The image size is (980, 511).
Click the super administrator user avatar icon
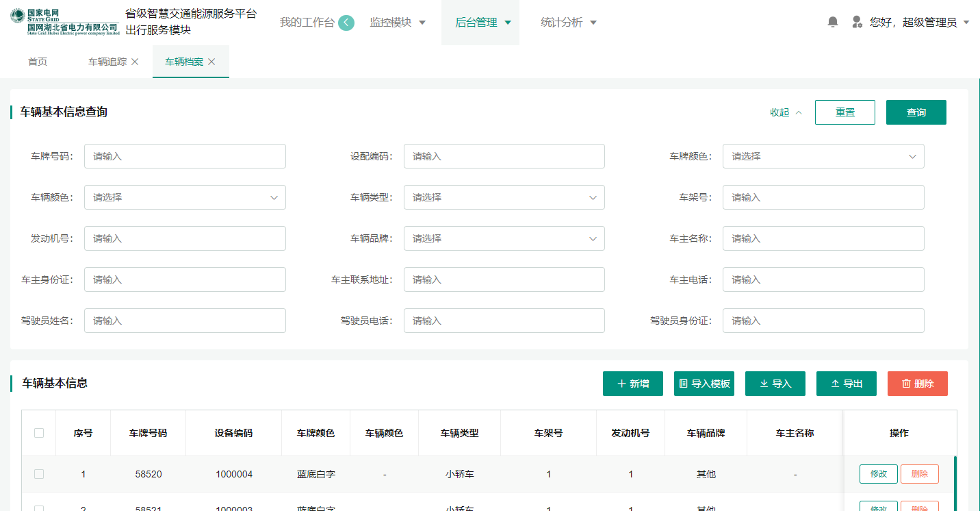(857, 22)
